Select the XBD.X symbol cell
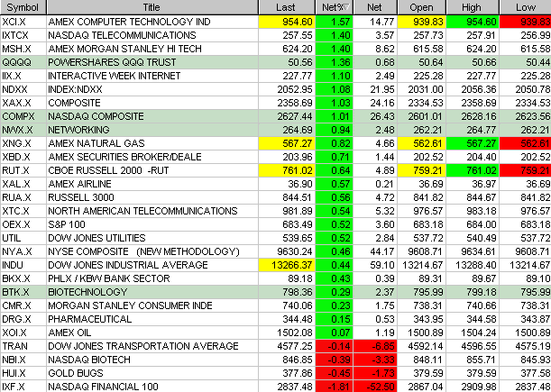 23,157
